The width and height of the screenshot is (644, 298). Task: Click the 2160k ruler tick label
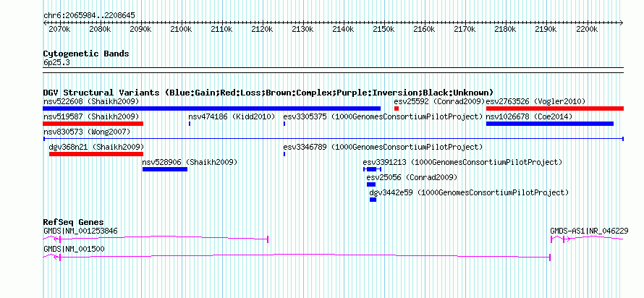pos(424,30)
